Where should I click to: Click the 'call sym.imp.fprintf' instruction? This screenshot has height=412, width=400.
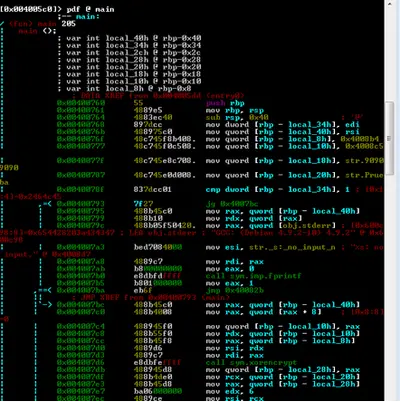254,276
